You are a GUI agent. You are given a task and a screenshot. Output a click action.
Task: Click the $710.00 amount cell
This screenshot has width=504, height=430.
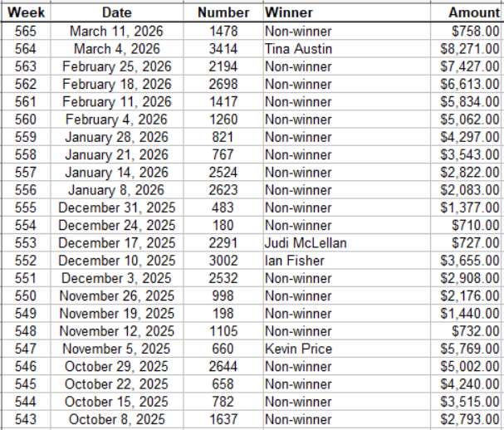(x=476, y=225)
